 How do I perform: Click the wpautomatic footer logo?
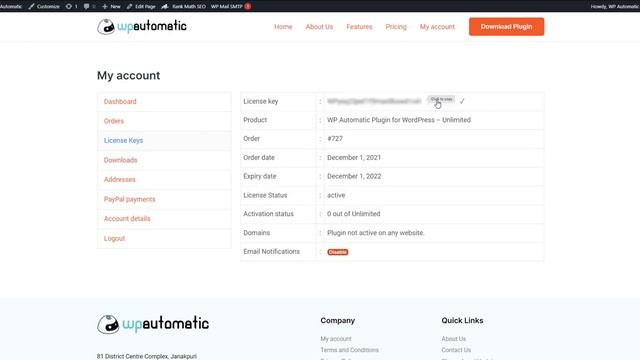click(x=153, y=324)
